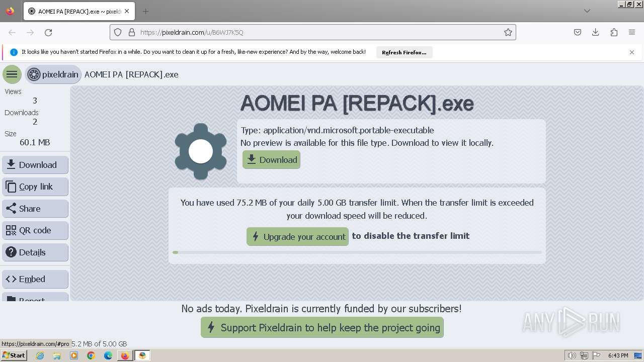Open the Embed options
This screenshot has width=644, height=362.
point(35,279)
